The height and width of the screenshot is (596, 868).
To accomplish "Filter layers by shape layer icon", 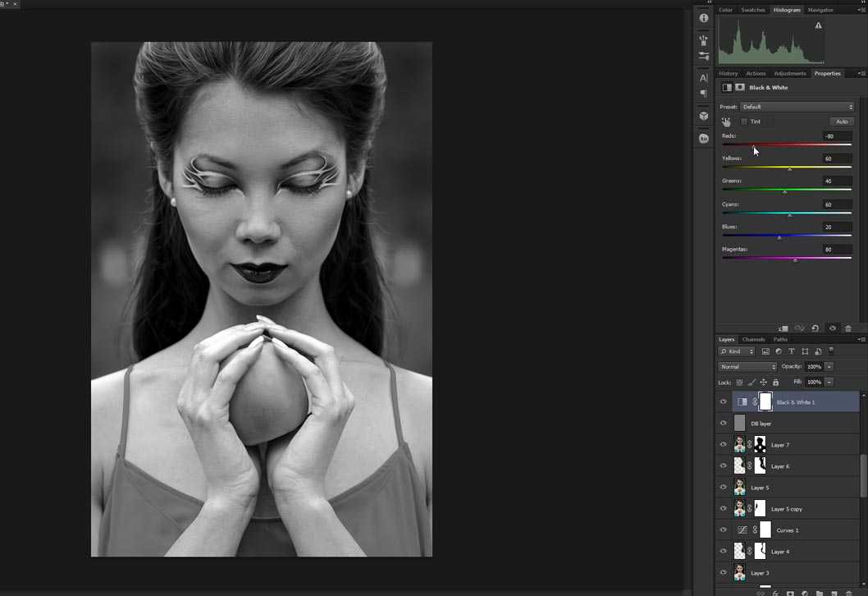I will [805, 351].
